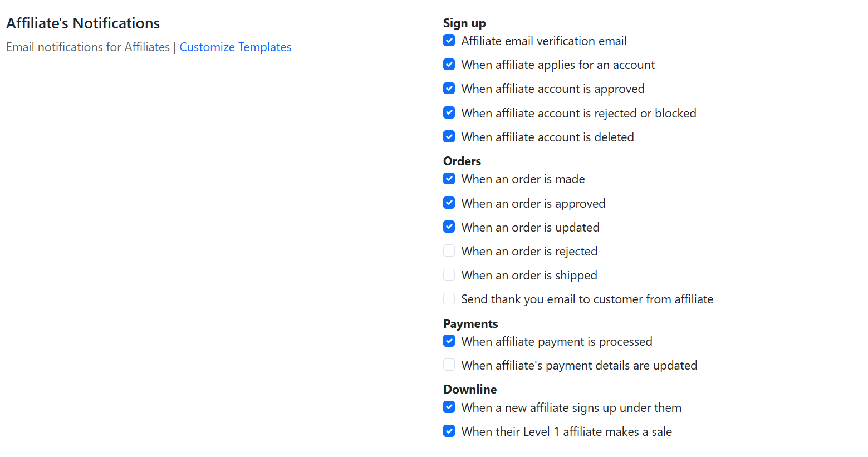Disable notification when affiliate applies for account
This screenshot has width=868, height=457.
(449, 65)
